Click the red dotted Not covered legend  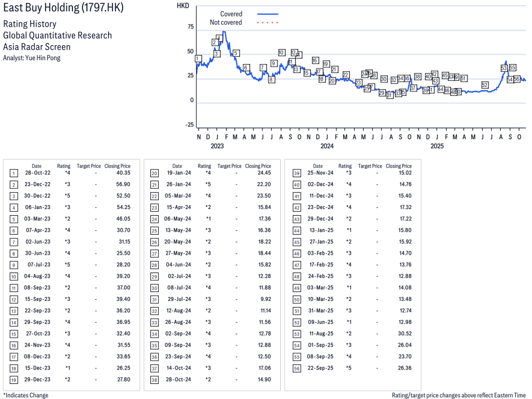coord(267,23)
